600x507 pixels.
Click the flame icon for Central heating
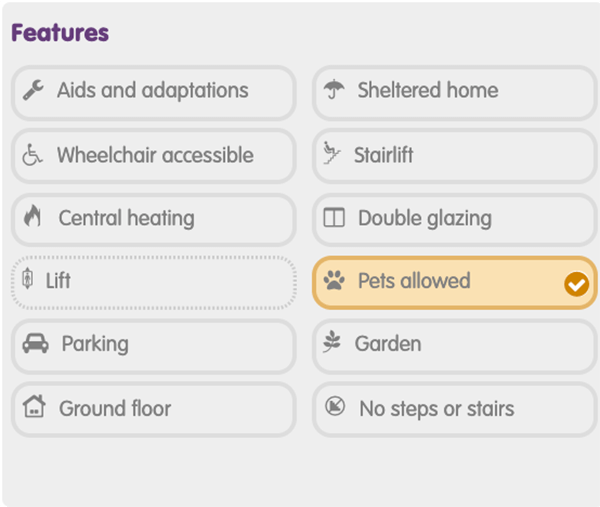(x=32, y=216)
